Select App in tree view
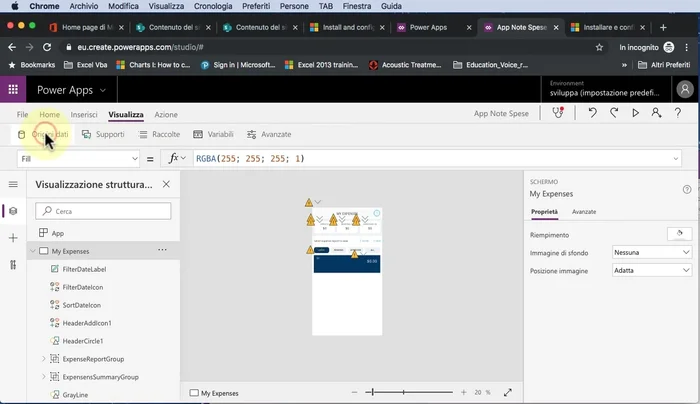The image size is (700, 404). tap(58, 233)
